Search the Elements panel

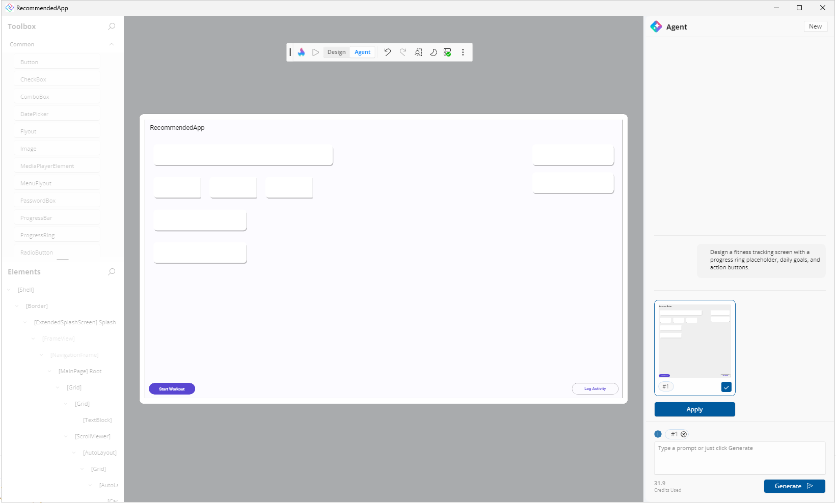click(112, 272)
